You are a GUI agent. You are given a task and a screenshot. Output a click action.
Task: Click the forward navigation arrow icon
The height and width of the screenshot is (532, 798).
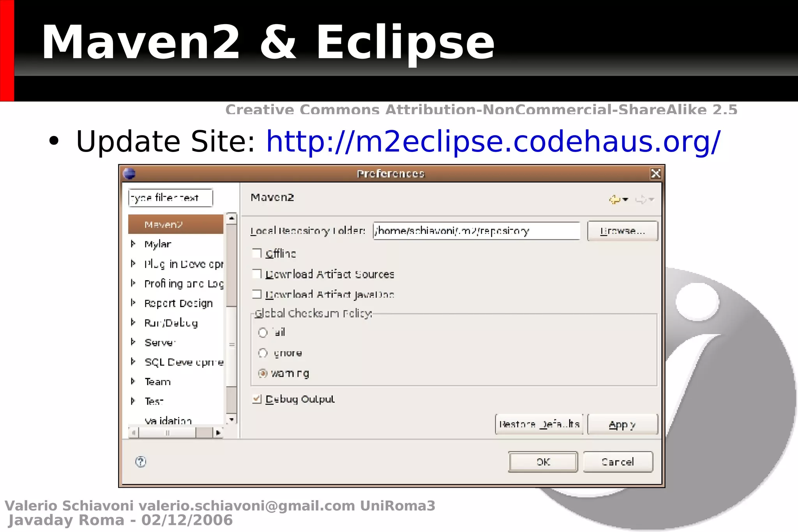[x=641, y=200]
